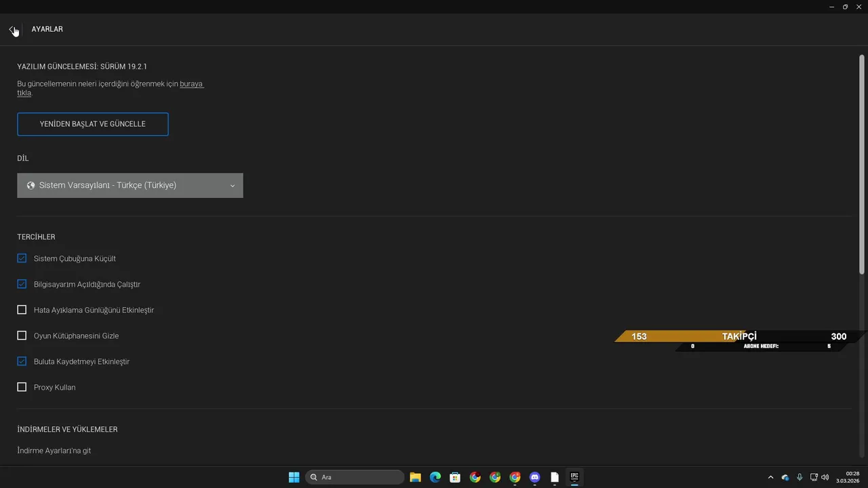Open the 'buraya tıkla' update notes link
Screen dimensions: 868x488
(191, 84)
